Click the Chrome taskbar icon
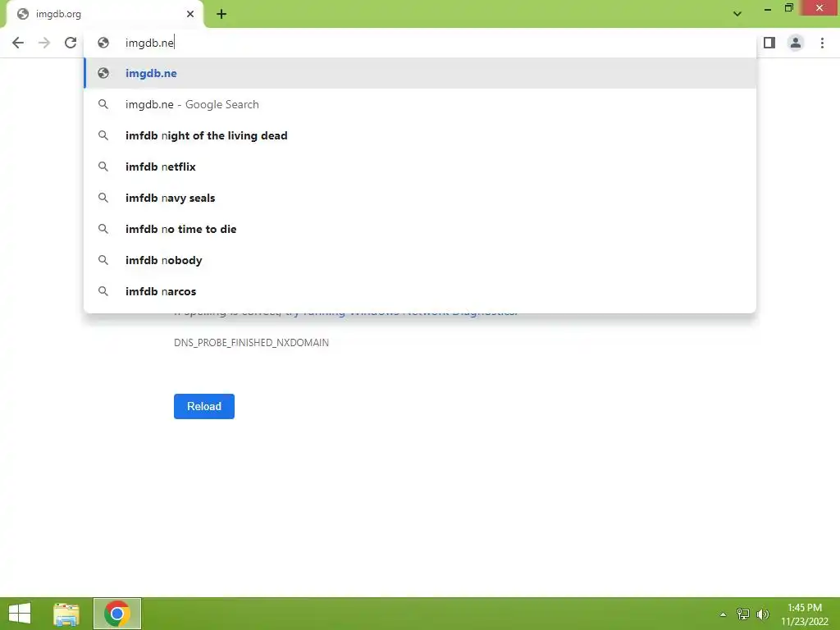The width and height of the screenshot is (840, 630). [x=117, y=614]
